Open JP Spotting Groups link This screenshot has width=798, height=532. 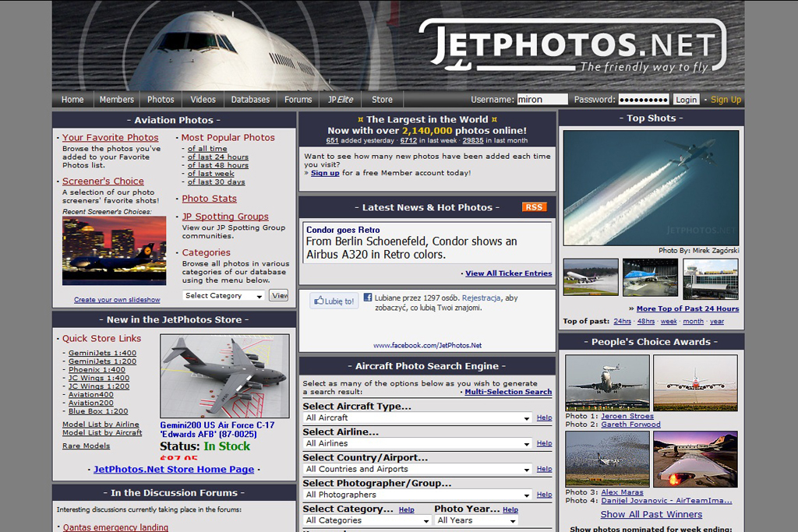click(x=225, y=217)
